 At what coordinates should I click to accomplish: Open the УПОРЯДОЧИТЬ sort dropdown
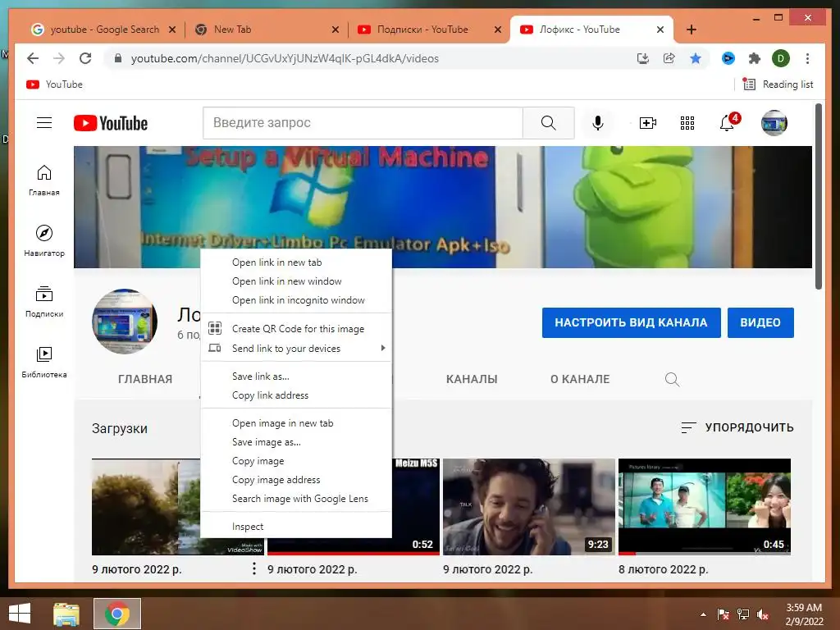(737, 427)
